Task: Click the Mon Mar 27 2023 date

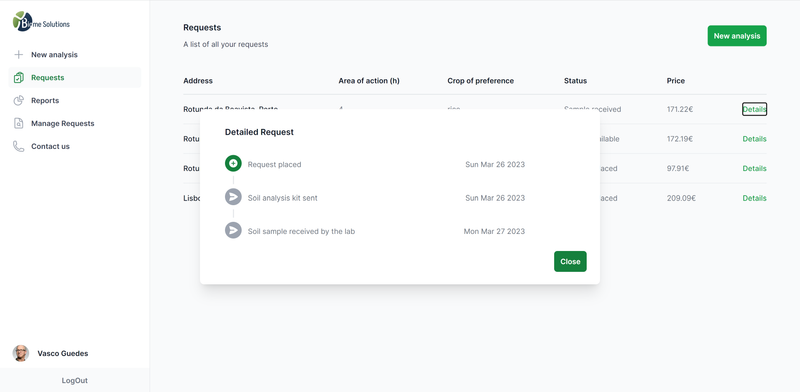Action: tap(494, 231)
